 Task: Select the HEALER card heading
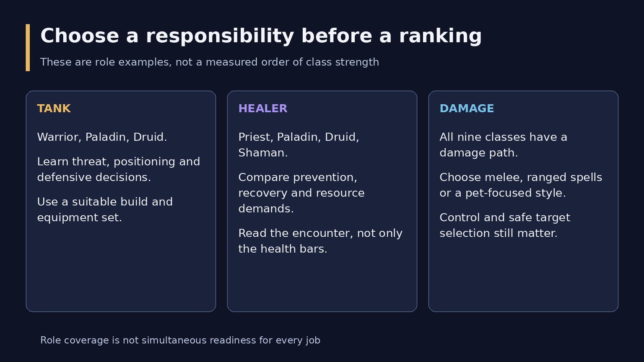[263, 109]
